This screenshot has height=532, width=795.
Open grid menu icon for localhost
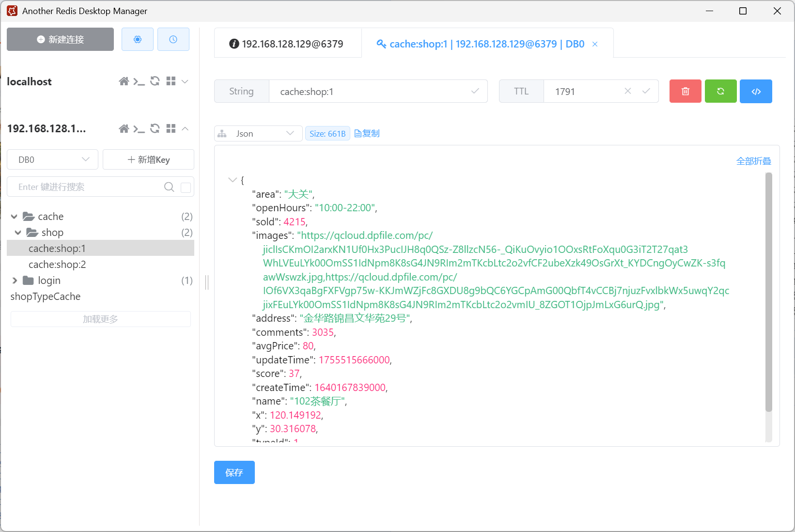click(x=171, y=81)
